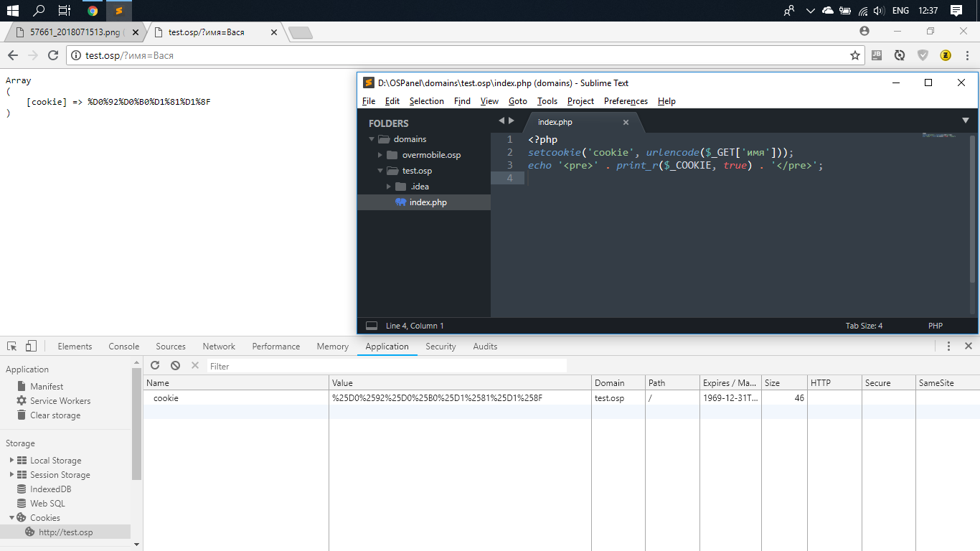This screenshot has height=551, width=980.
Task: Bookmark page with the star icon
Action: pyautogui.click(x=854, y=55)
